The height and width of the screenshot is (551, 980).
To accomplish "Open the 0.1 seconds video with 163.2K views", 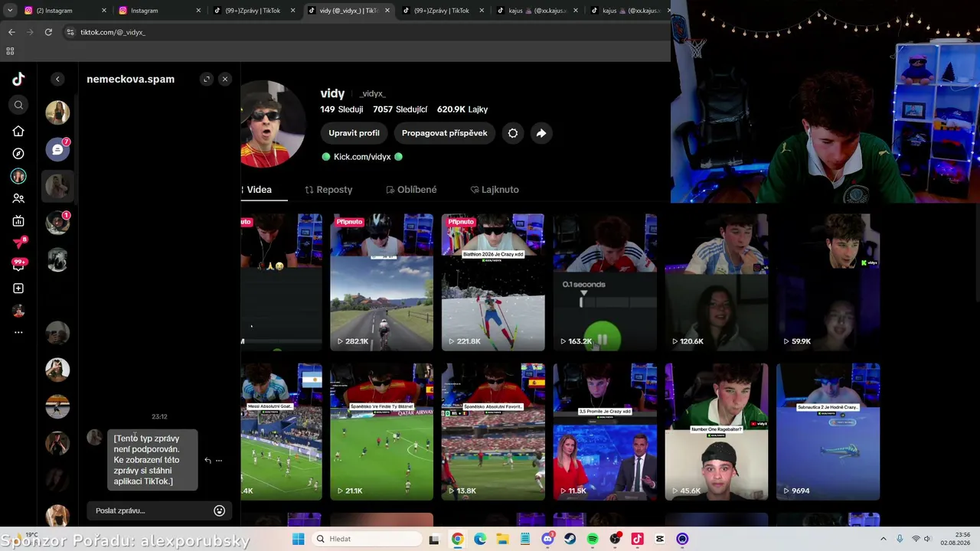I will point(605,282).
